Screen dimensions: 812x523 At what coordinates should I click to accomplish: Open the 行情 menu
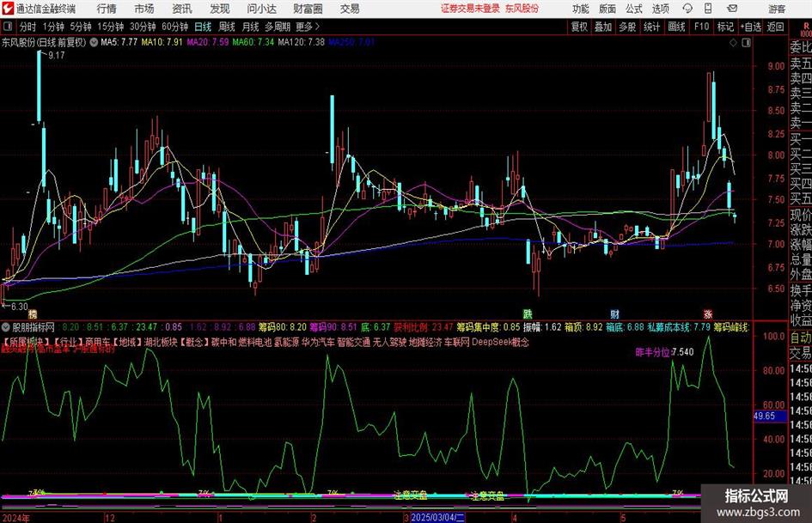[107, 9]
